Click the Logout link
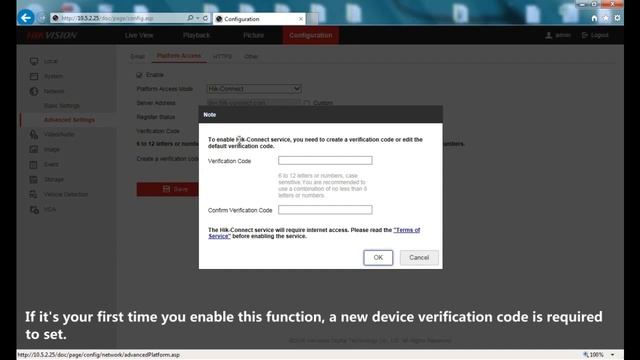 (x=595, y=36)
